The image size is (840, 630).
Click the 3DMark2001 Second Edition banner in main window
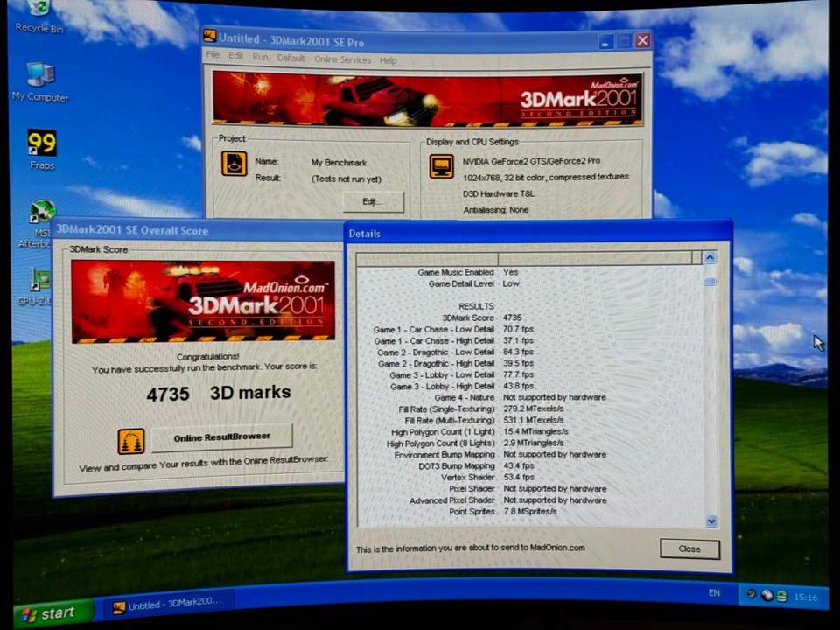coord(428,100)
